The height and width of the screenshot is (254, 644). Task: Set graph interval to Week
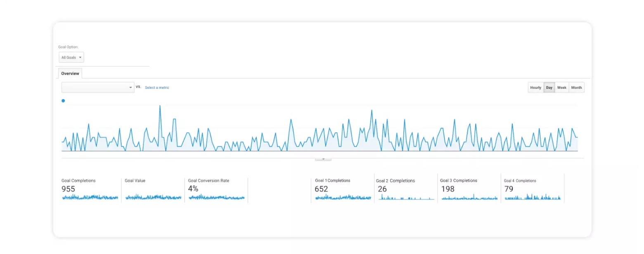(x=561, y=88)
